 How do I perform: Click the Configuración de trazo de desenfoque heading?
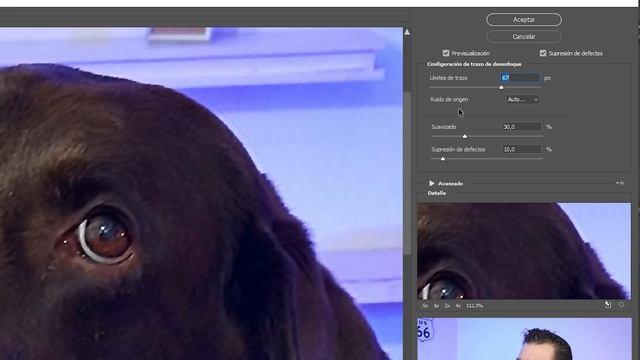click(x=474, y=64)
